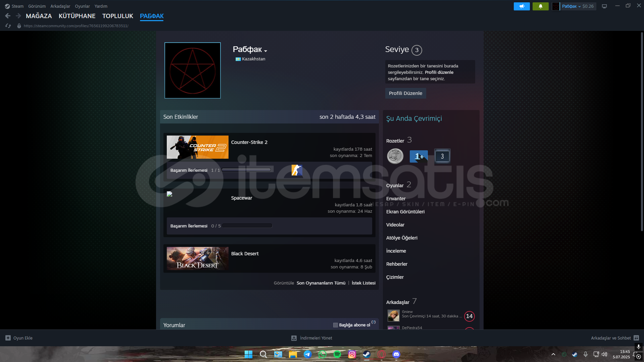Go forward with the forward arrow

tap(18, 16)
